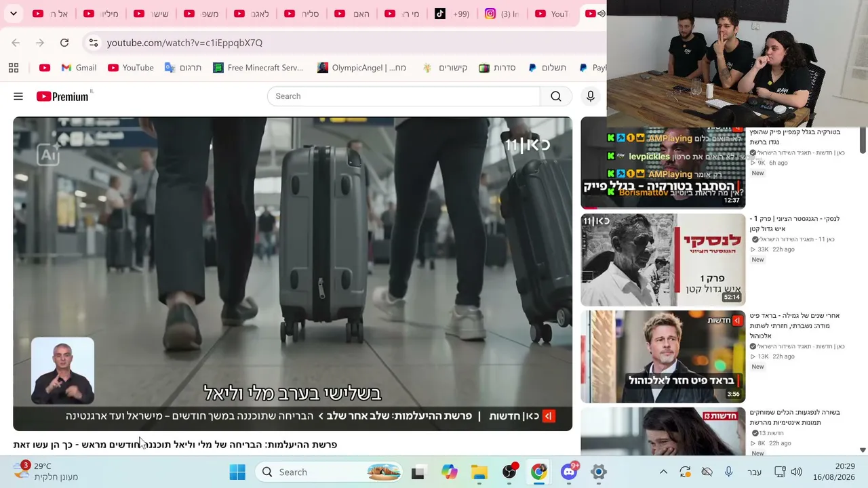Click the main video player
This screenshot has height=488, width=868.
pos(292,274)
